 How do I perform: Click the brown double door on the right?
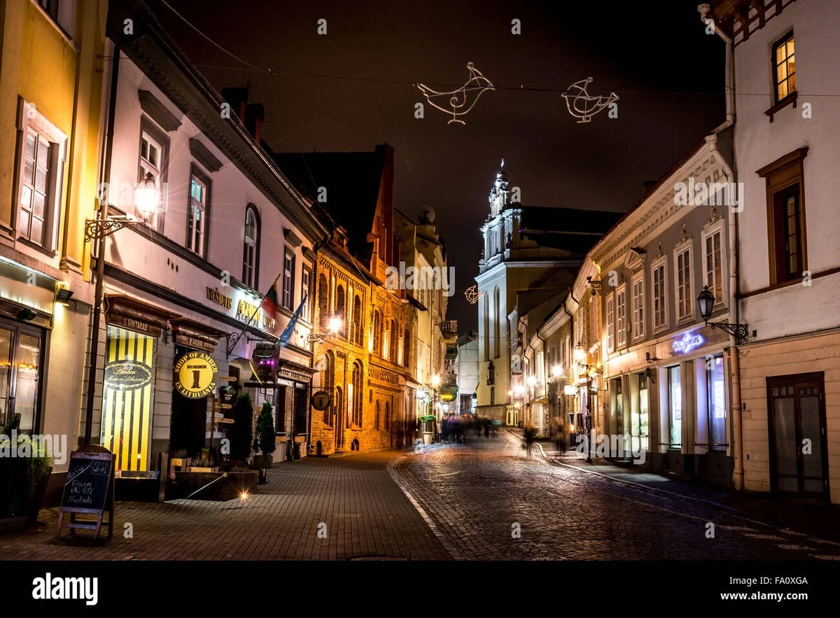pos(797,435)
